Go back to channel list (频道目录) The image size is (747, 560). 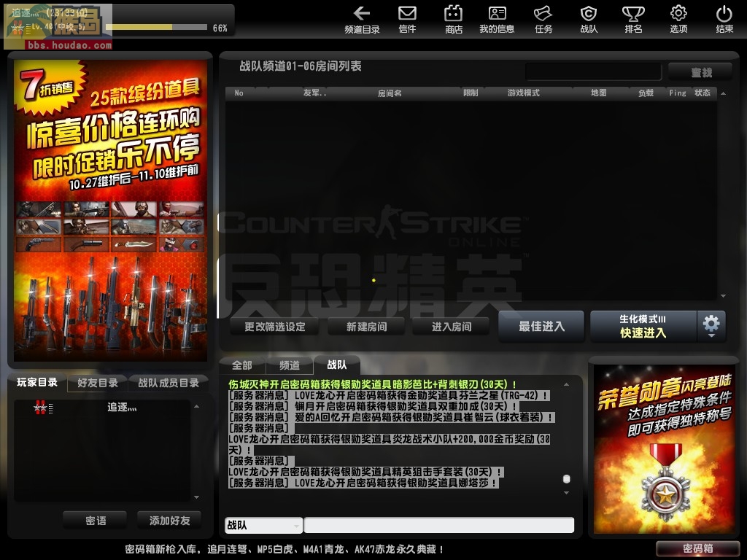pos(362,20)
